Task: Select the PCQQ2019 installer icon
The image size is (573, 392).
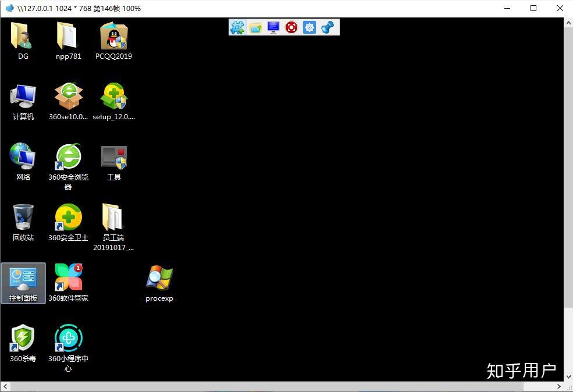Action: pos(113,37)
